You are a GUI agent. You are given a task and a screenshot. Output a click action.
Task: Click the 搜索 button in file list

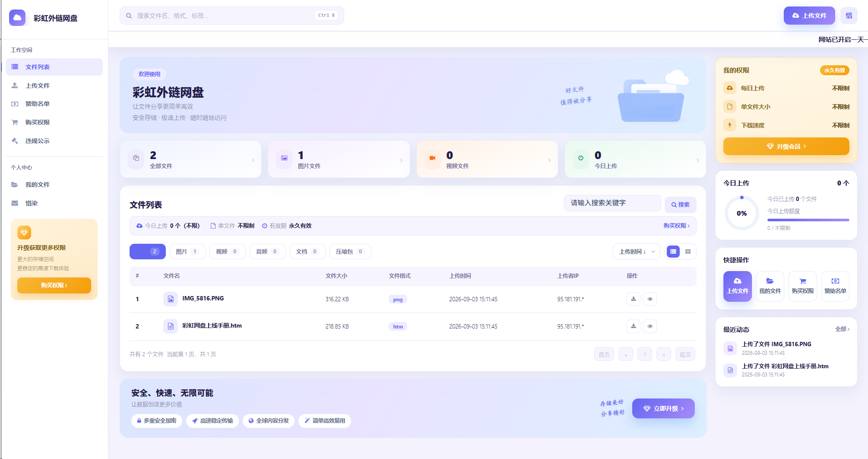[680, 204]
